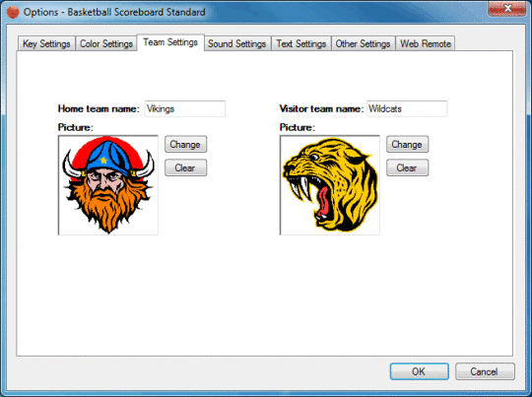The width and height of the screenshot is (532, 397).
Task: Click the Home team name field containing Vikings
Action: coord(185,108)
